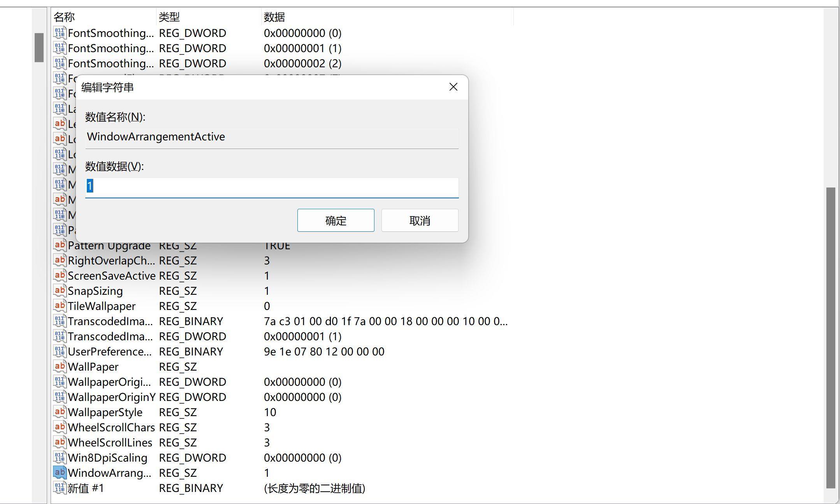Select the TileWallpaper value name

point(102,306)
